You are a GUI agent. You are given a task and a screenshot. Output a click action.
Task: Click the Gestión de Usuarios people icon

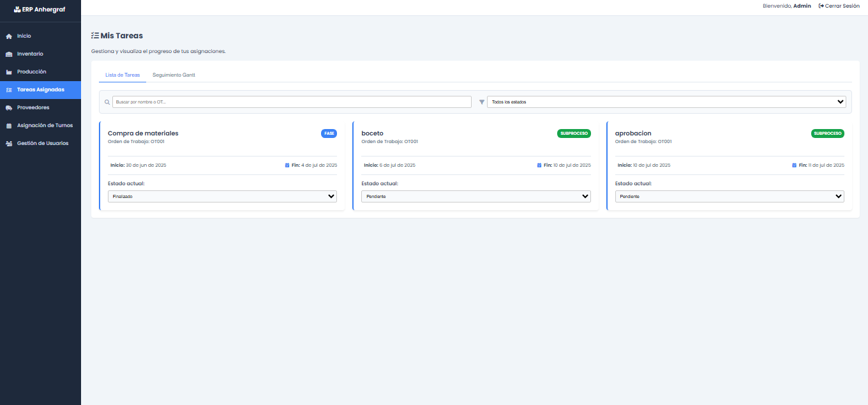(9, 144)
